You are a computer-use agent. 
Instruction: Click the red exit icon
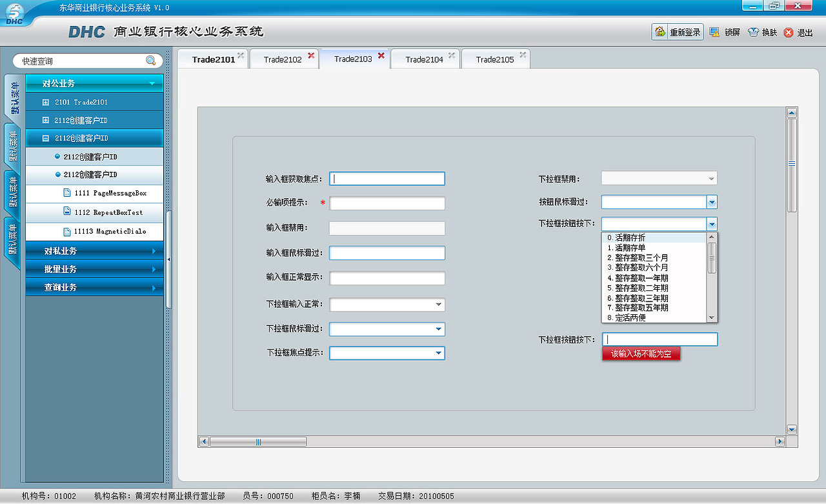tap(789, 32)
